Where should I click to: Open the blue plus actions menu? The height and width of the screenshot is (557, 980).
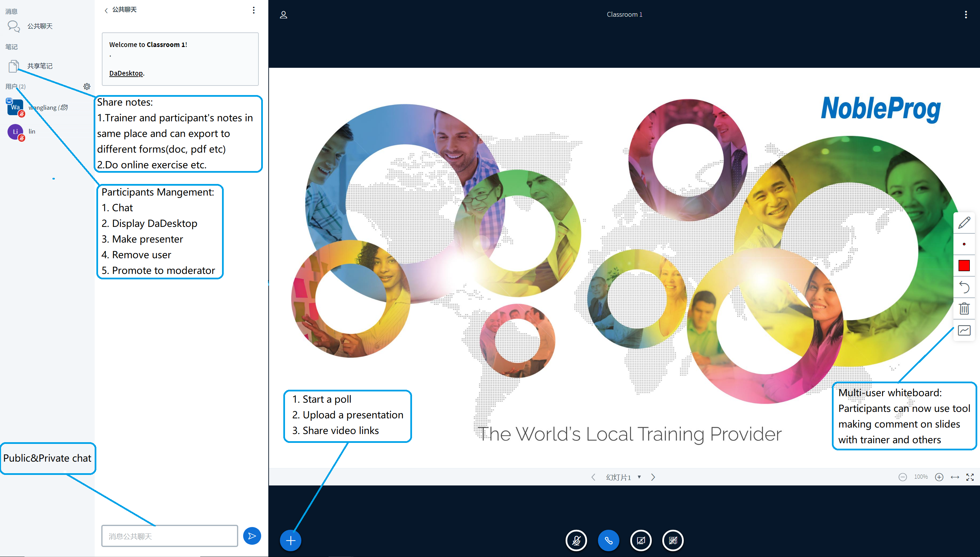pos(290,540)
